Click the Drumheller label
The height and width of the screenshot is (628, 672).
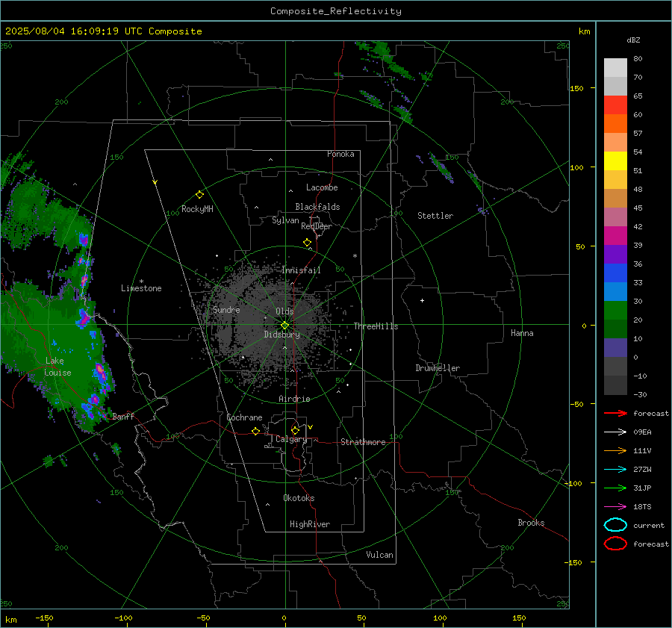click(438, 368)
